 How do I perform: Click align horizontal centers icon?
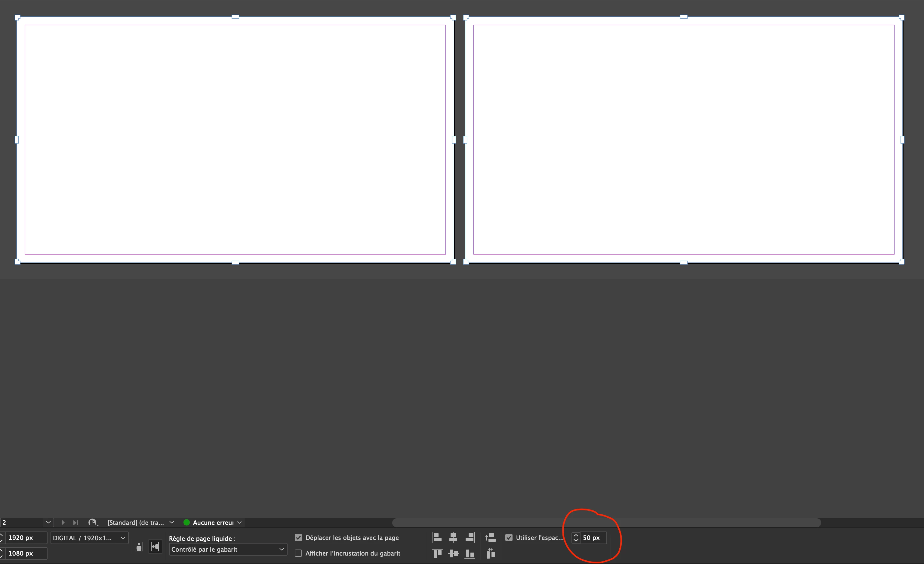453,537
